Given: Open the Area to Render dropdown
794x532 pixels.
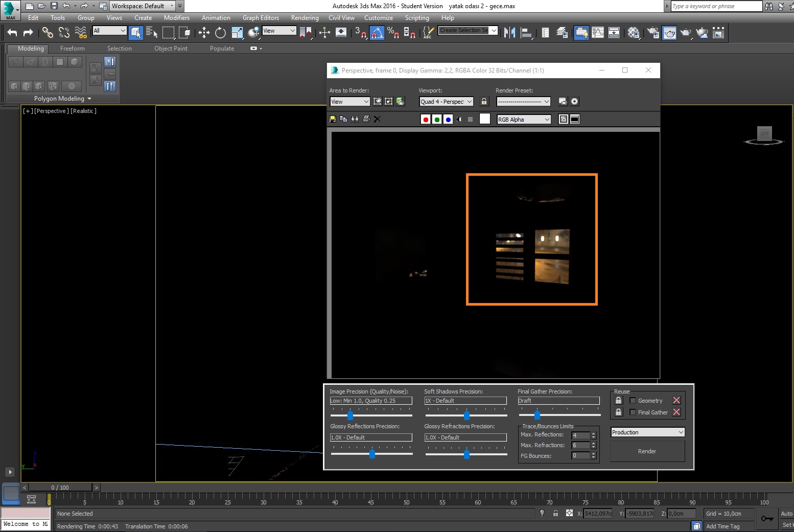Looking at the screenshot, I should click(349, 102).
